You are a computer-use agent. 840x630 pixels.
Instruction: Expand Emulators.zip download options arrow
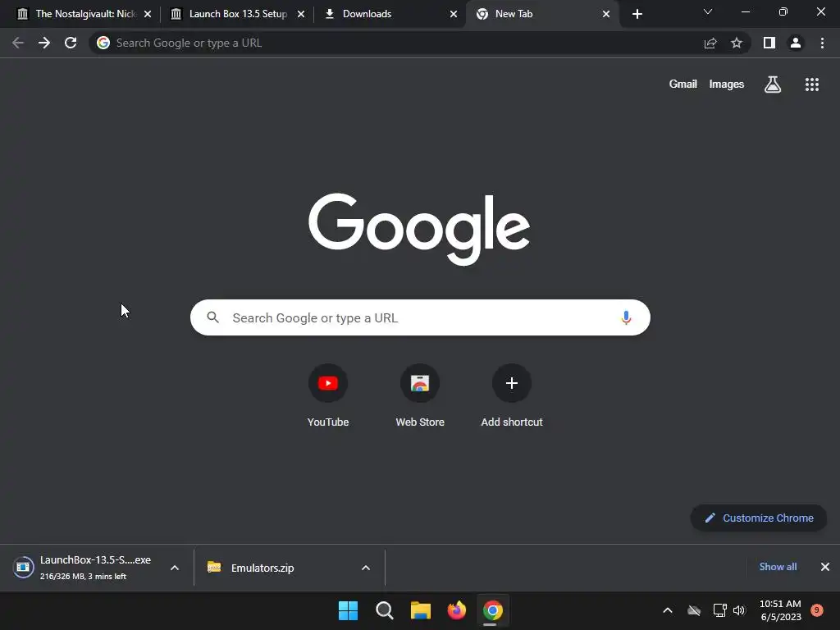point(366,568)
